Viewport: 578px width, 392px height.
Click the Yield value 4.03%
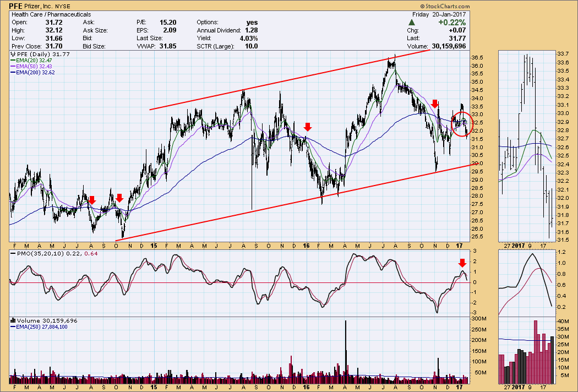pos(249,39)
